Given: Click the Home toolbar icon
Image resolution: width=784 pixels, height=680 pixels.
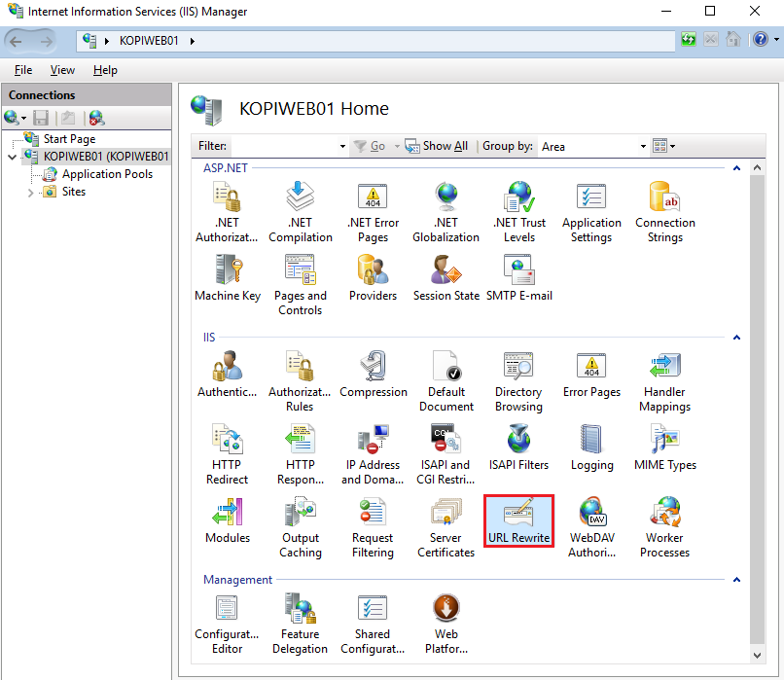Looking at the screenshot, I should [733, 39].
